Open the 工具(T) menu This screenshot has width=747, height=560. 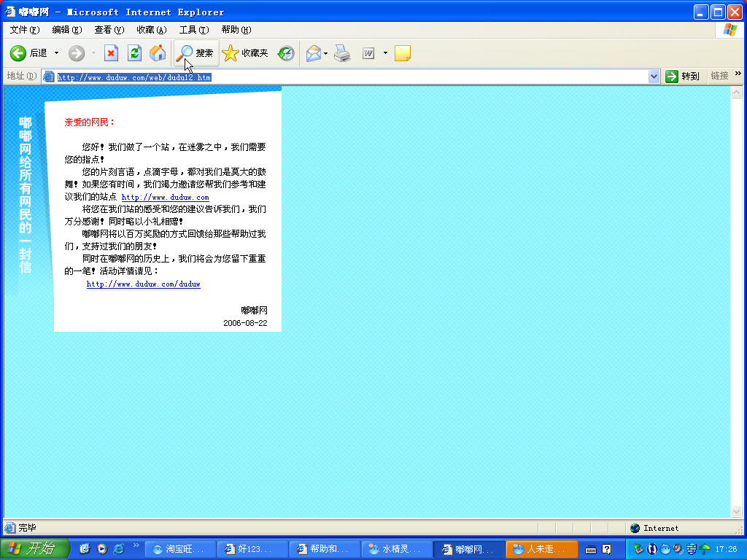194,29
